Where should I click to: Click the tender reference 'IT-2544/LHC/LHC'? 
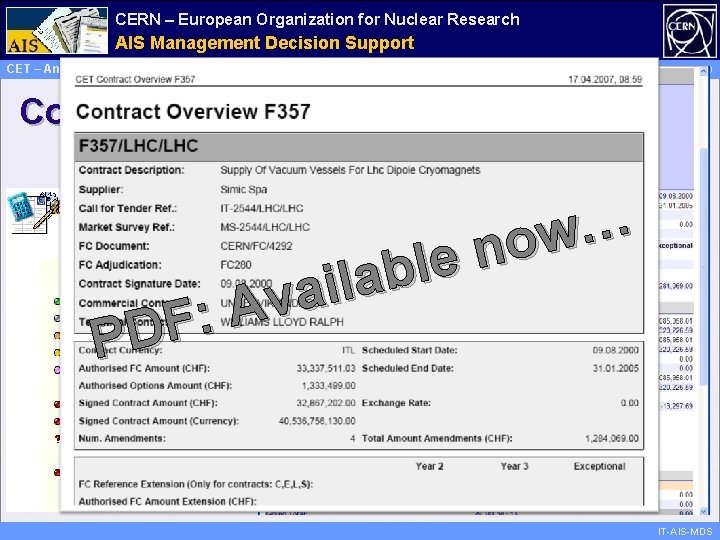coord(262,208)
